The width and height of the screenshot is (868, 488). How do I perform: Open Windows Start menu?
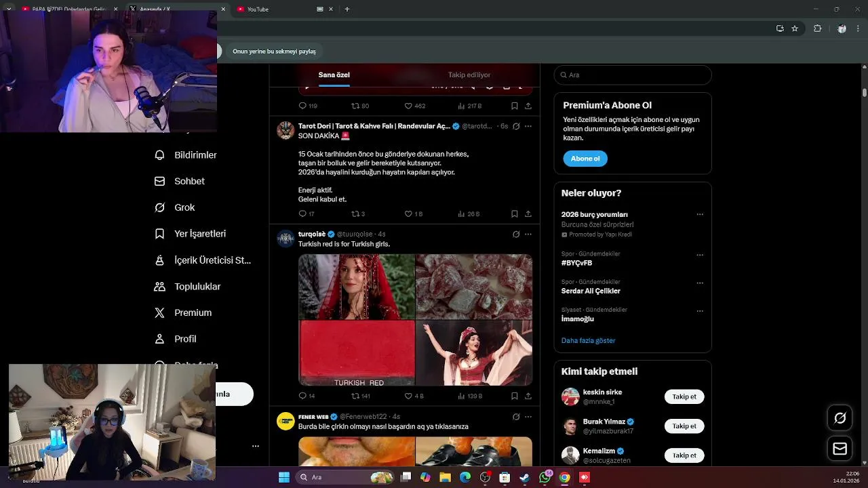(283, 477)
